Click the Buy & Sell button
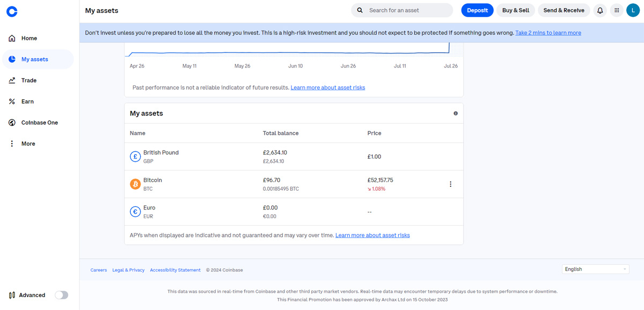 (x=516, y=10)
